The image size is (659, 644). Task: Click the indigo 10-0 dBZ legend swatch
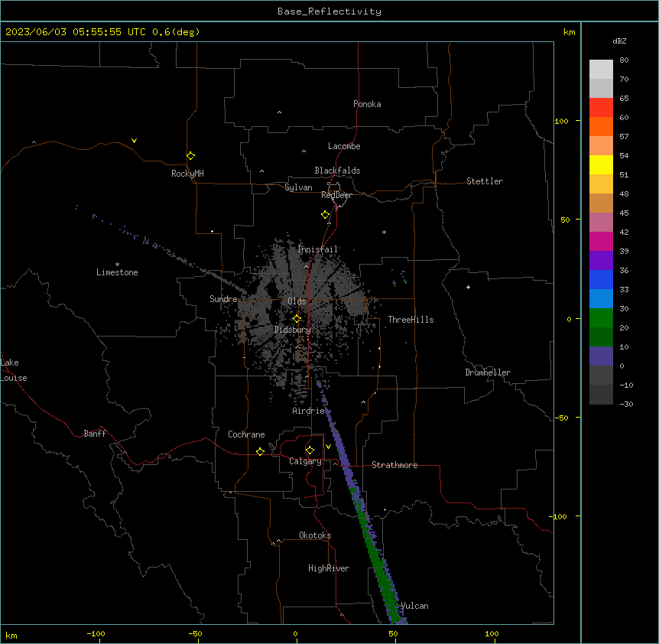tap(601, 356)
